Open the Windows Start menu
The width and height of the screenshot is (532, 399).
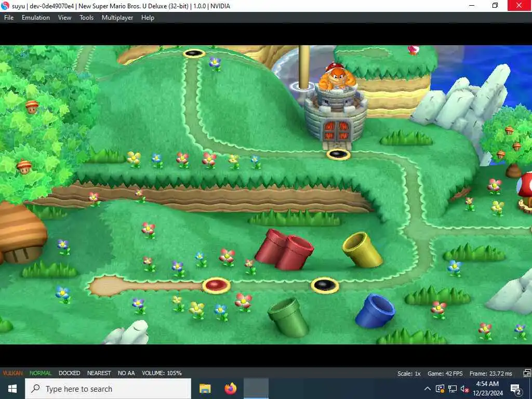coord(12,389)
